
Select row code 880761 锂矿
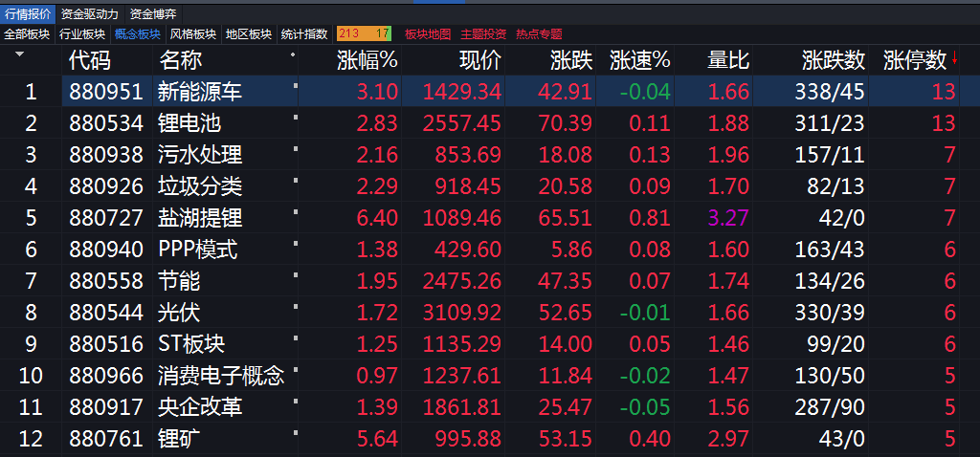pyautogui.click(x=490, y=438)
